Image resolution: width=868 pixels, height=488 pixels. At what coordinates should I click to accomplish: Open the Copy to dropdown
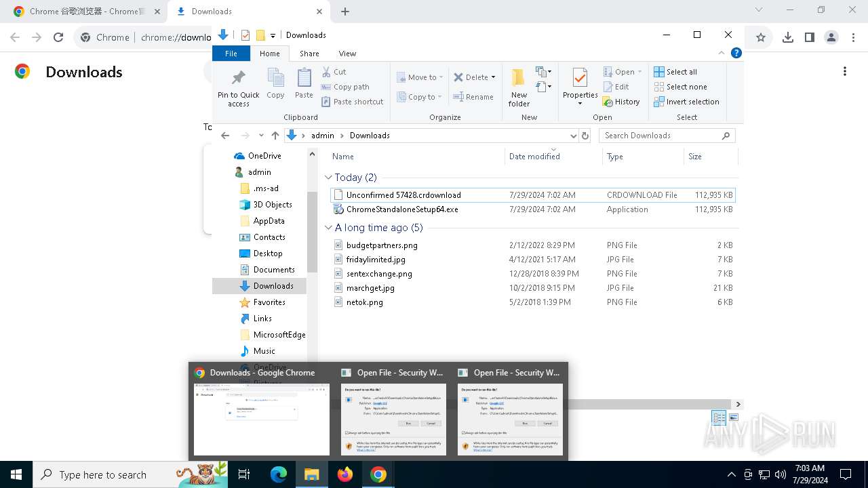pos(420,97)
